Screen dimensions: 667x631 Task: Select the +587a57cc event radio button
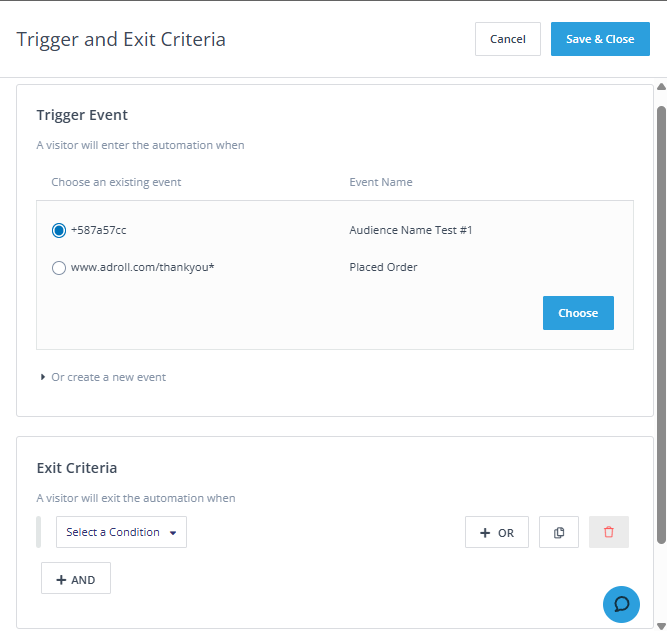[59, 231]
